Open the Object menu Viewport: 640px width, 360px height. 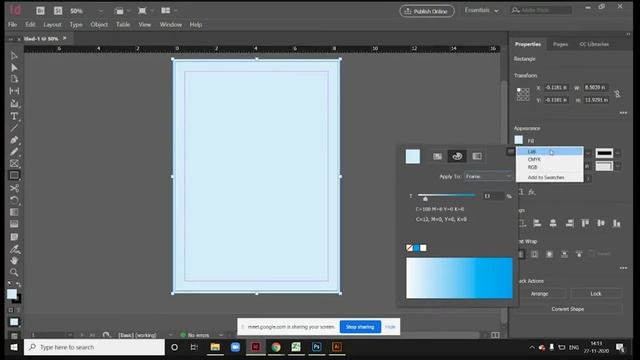coord(99,24)
